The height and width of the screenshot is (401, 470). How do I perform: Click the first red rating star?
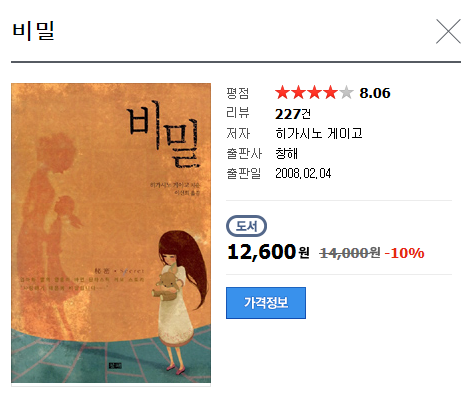282,92
